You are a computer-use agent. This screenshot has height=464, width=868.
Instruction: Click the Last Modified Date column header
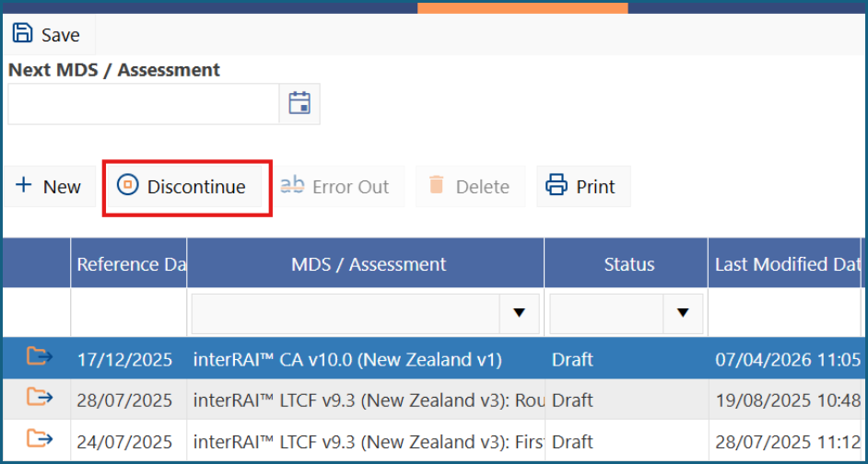(x=784, y=264)
